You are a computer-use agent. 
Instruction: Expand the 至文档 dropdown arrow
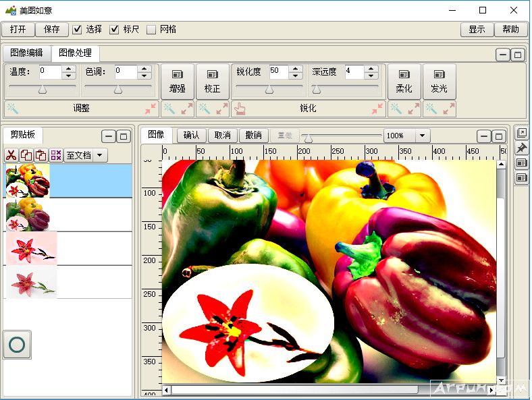click(x=100, y=155)
